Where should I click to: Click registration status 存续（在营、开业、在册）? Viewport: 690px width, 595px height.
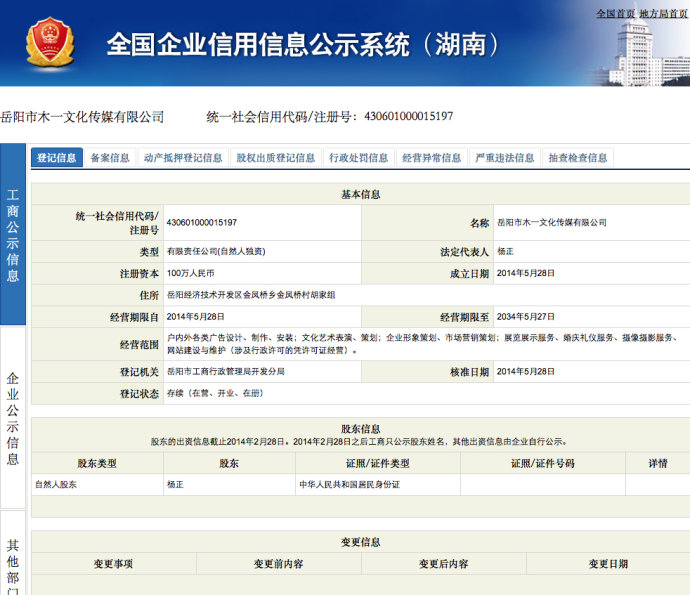coord(215,393)
